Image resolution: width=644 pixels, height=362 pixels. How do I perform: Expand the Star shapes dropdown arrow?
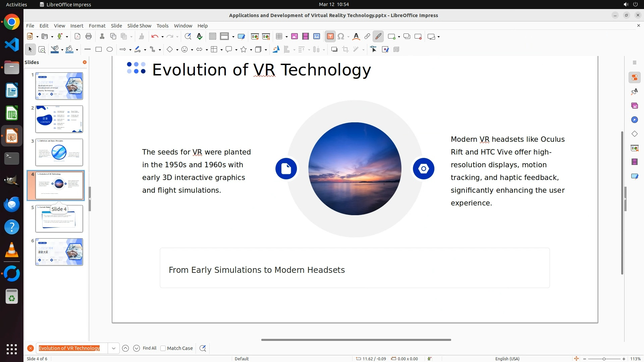point(251,50)
